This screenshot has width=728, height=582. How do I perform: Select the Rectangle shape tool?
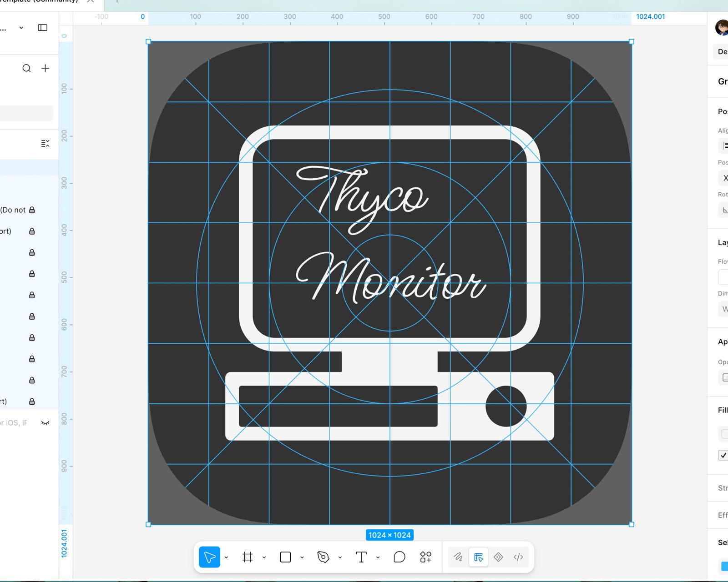[x=285, y=557]
